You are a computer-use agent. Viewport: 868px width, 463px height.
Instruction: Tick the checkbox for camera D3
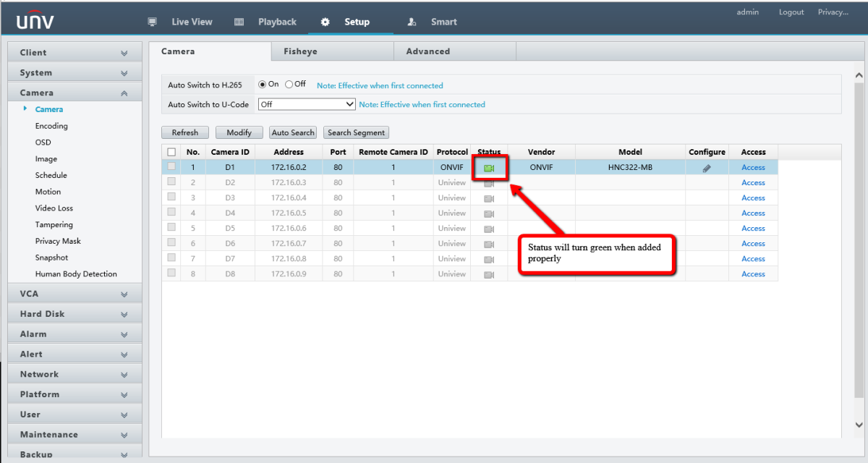171,197
